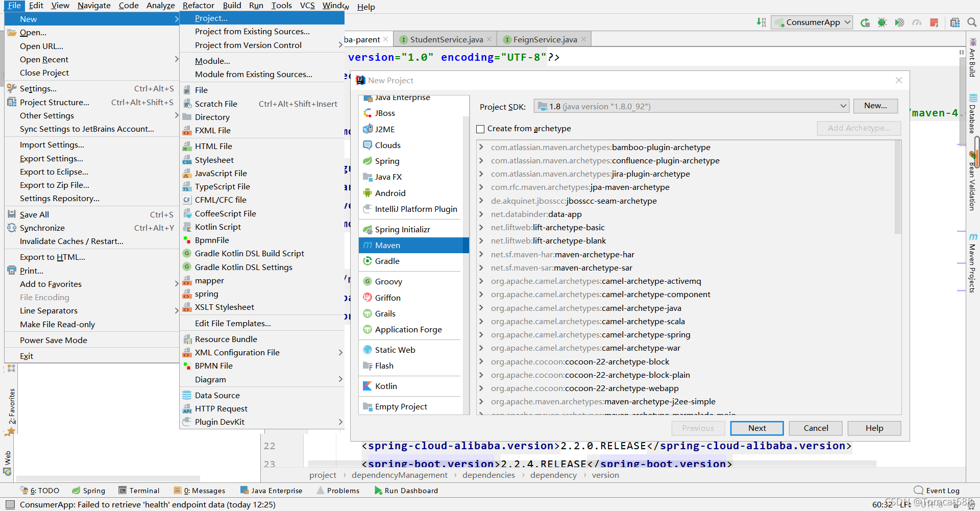
Task: Open Search Everywhere magnifier icon
Action: 972,22
